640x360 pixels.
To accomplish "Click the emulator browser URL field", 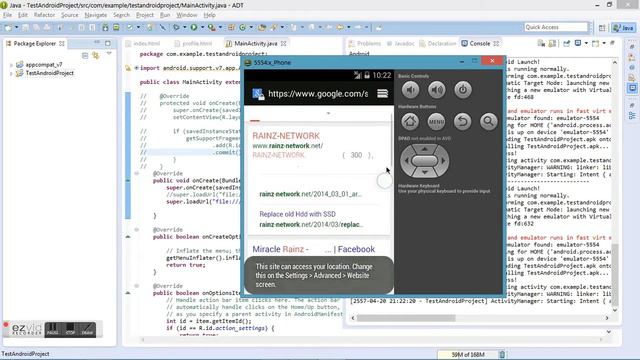I will pyautogui.click(x=318, y=93).
